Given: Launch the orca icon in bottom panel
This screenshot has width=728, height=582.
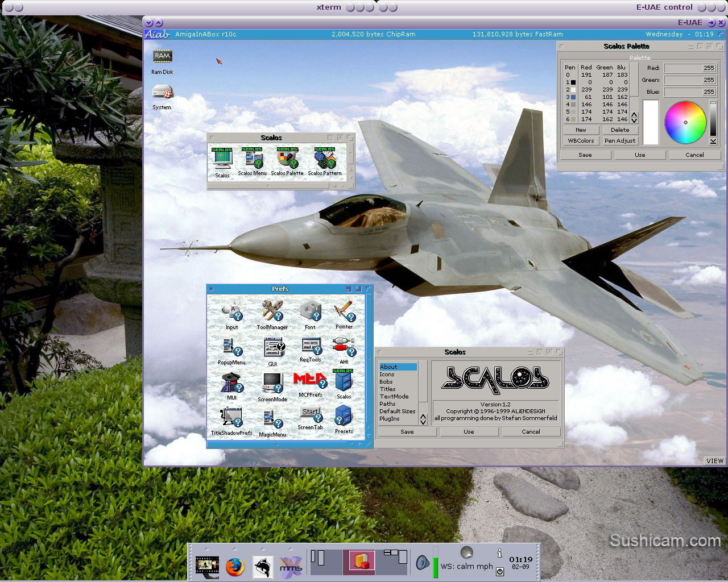Looking at the screenshot, I should tap(262, 567).
